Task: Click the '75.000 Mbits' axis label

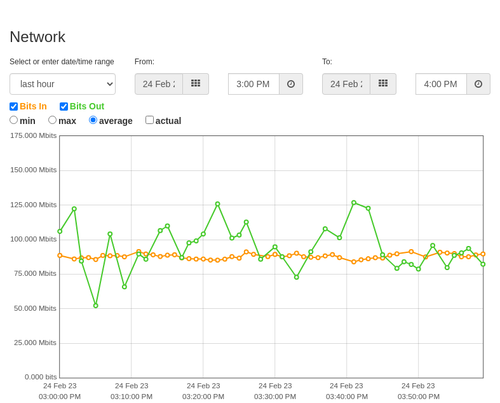Action: (35, 274)
